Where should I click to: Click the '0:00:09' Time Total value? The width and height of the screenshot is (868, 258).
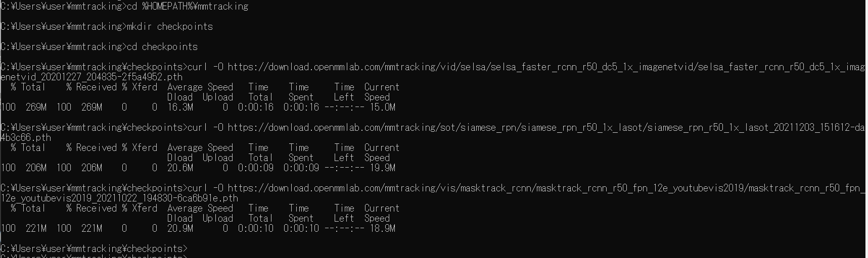click(x=256, y=168)
